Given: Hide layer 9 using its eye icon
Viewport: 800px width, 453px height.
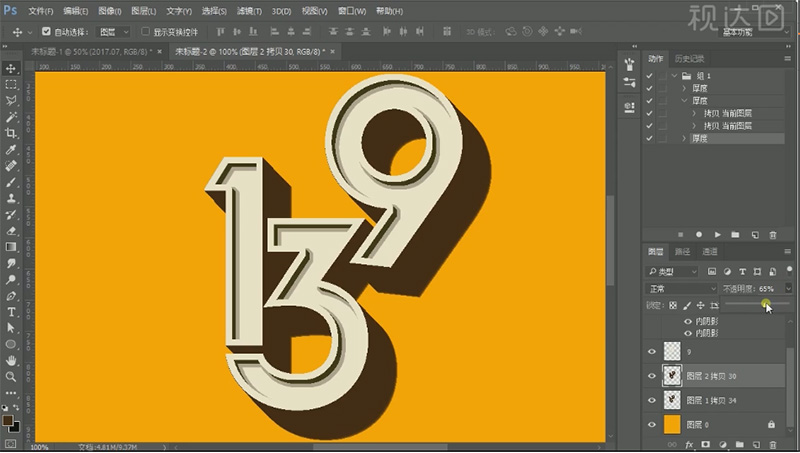Looking at the screenshot, I should 652,352.
